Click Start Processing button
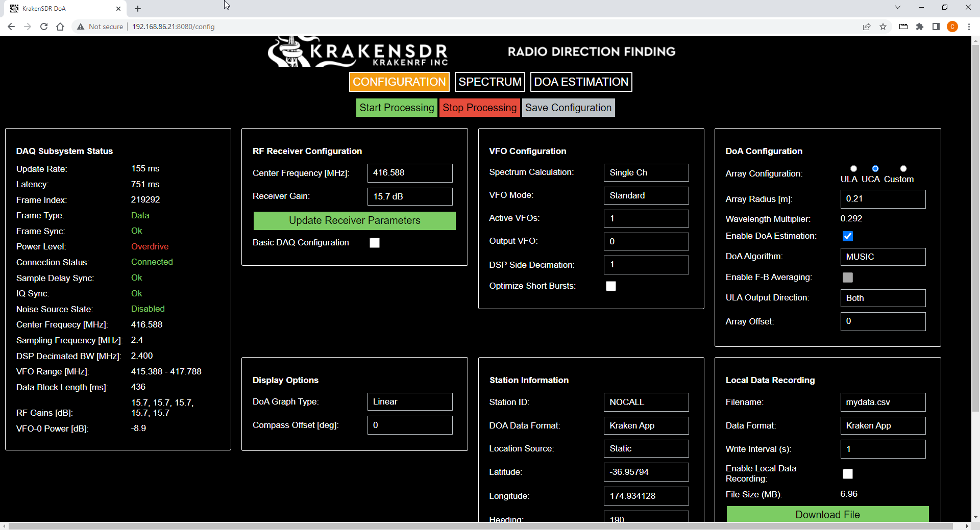This screenshot has height=530, width=980. [397, 108]
